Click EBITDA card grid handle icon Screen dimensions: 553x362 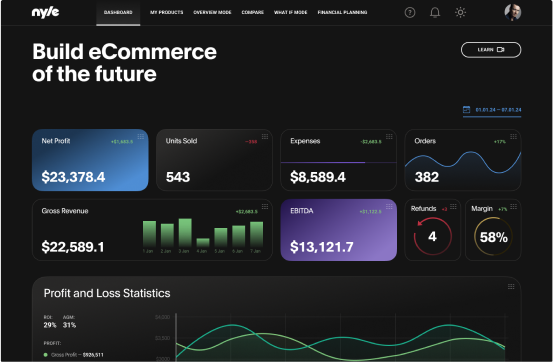click(x=389, y=207)
